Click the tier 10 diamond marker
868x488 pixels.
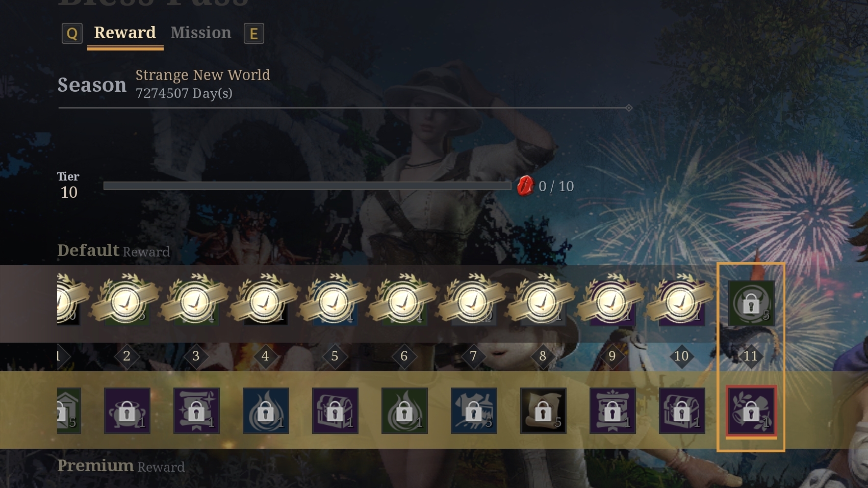click(681, 356)
